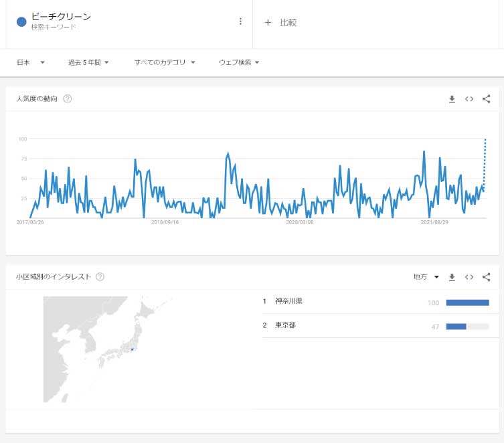The width and height of the screenshot is (504, 443).
Task: Switch the 地方 region resolution dropdown
Action: [x=426, y=277]
